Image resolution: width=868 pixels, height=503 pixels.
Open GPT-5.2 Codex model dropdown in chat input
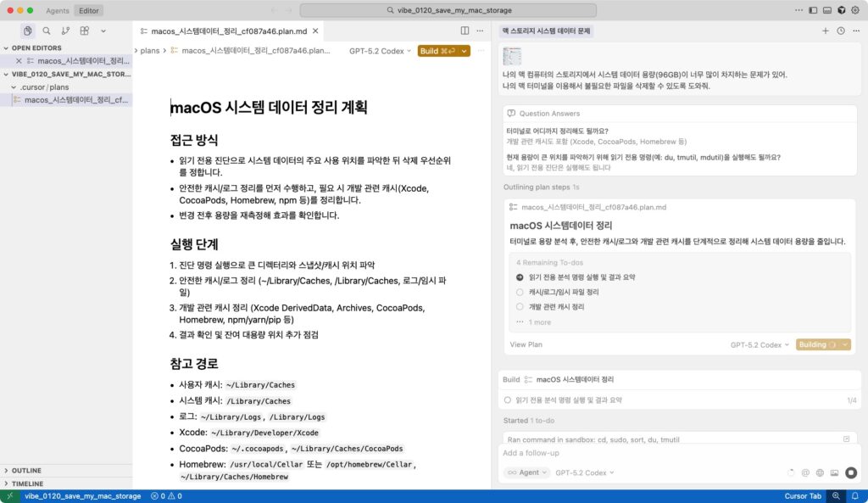point(585,472)
